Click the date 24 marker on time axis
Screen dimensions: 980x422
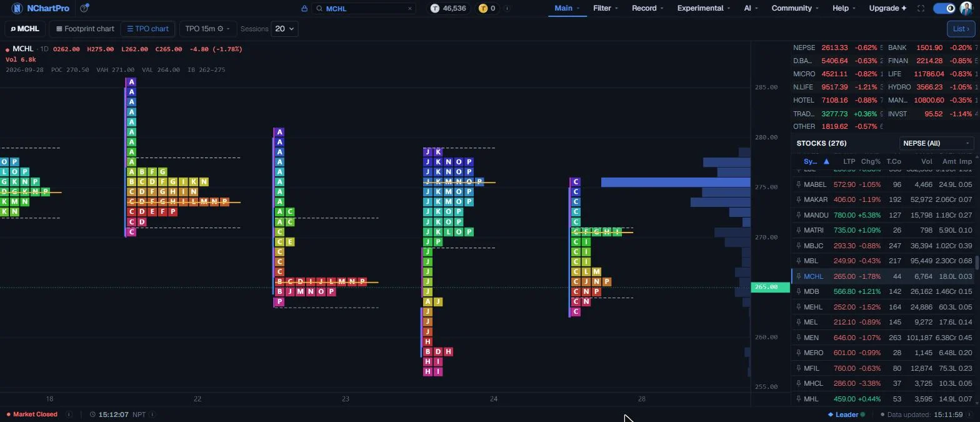click(494, 399)
